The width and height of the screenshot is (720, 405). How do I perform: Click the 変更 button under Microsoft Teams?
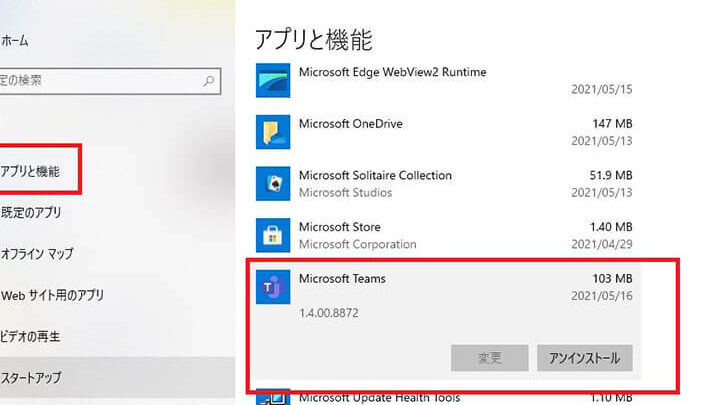[489, 357]
